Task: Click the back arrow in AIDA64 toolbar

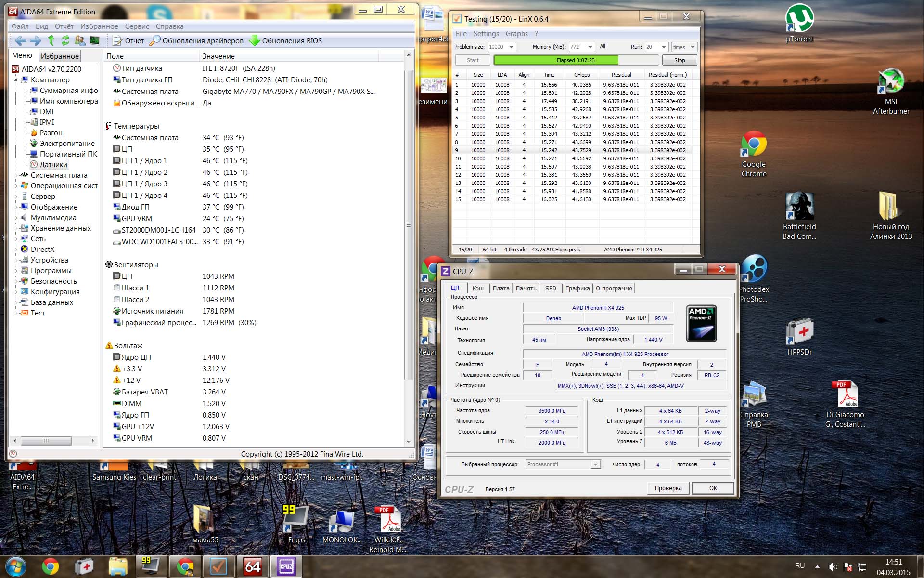Action: (x=20, y=40)
